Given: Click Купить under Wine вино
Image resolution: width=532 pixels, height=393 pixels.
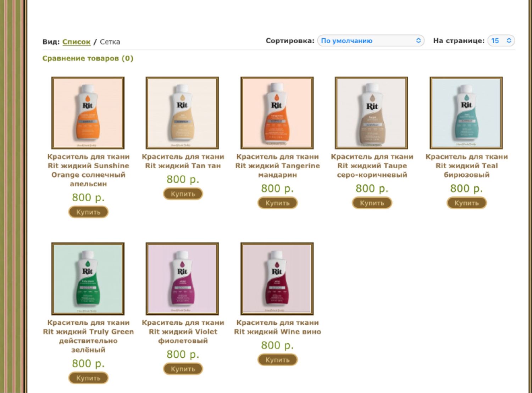Looking at the screenshot, I should (x=277, y=360).
